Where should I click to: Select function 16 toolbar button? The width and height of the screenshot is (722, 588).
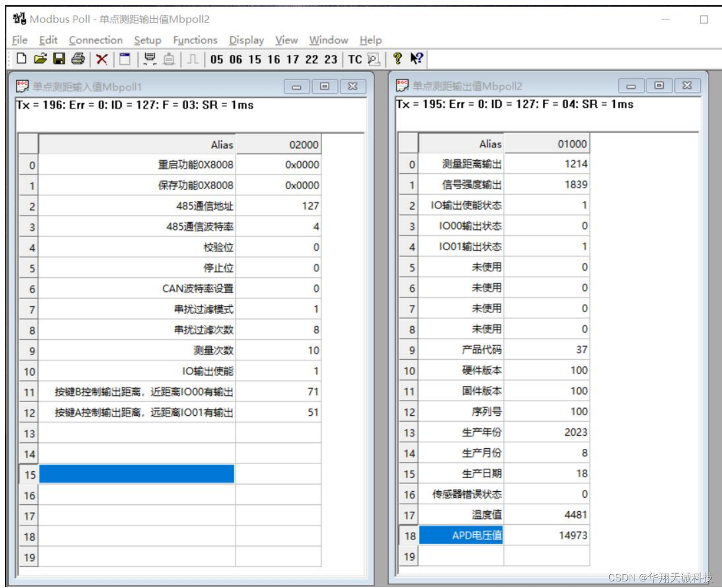click(x=274, y=59)
